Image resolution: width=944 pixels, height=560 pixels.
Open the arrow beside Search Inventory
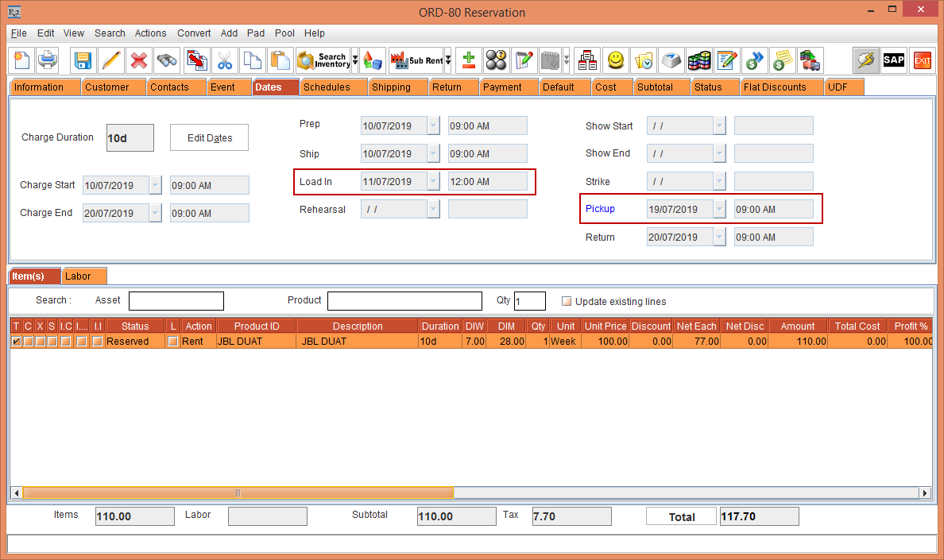355,60
